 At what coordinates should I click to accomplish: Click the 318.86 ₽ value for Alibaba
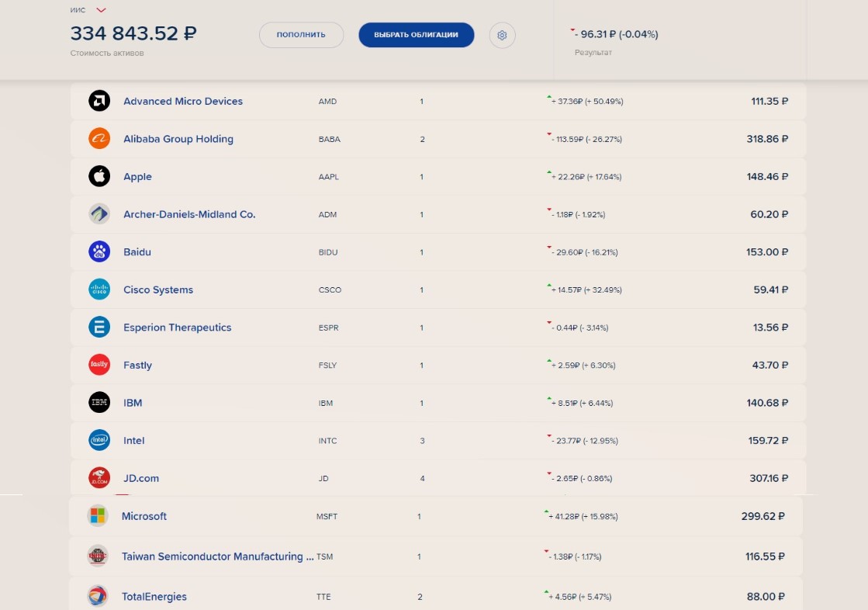767,139
